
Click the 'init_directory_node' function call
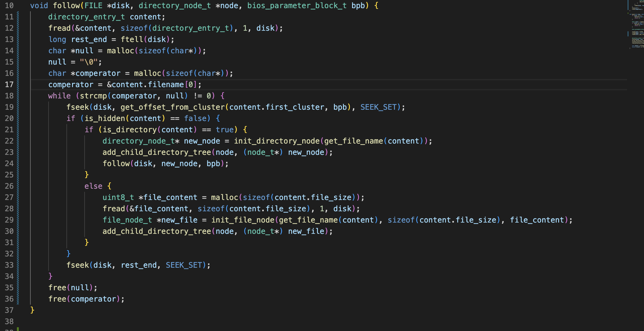click(x=277, y=141)
